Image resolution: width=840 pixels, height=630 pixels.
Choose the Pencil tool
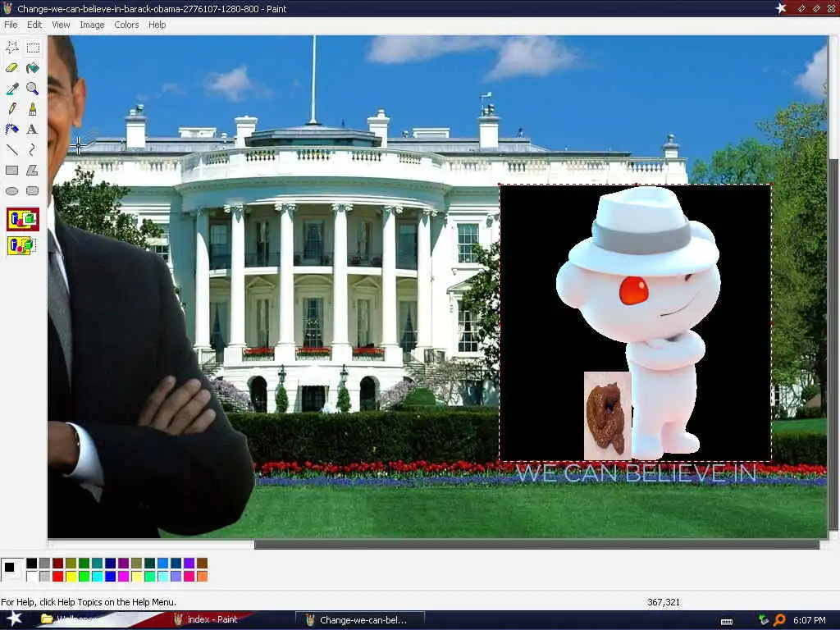click(11, 109)
